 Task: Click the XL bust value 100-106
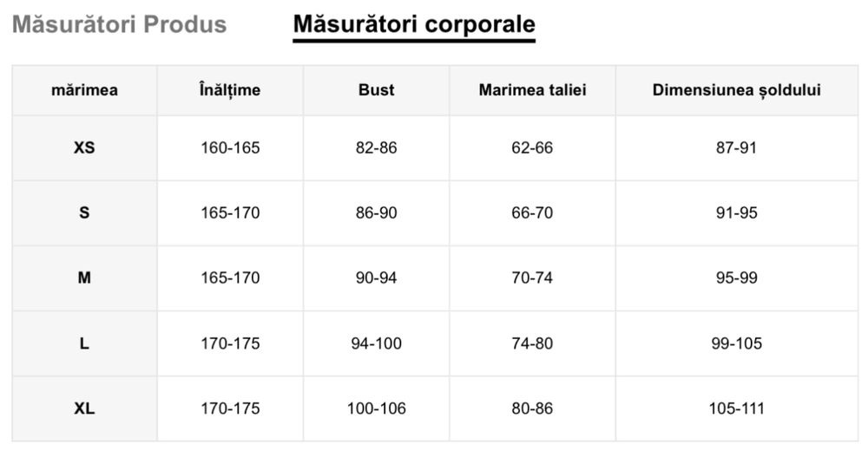click(x=376, y=408)
